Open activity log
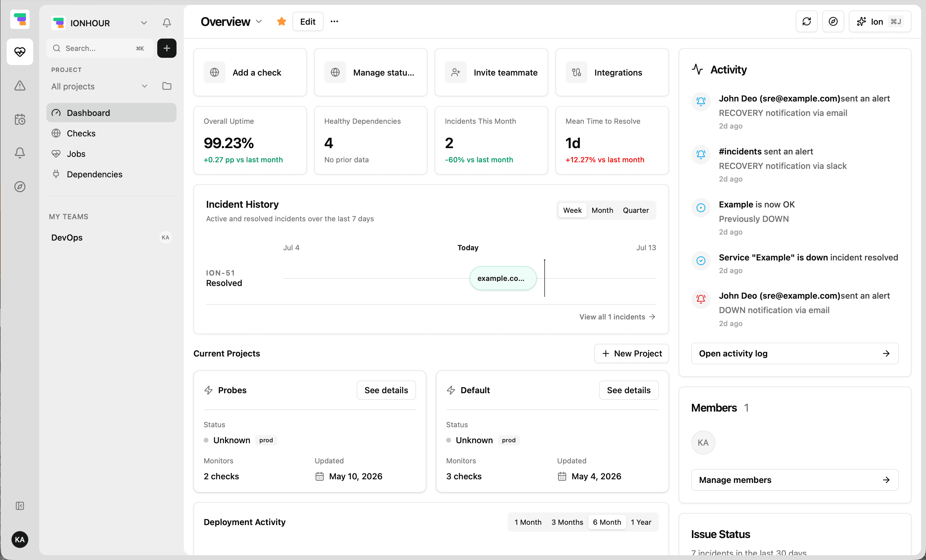This screenshot has width=926, height=560. 795,353
